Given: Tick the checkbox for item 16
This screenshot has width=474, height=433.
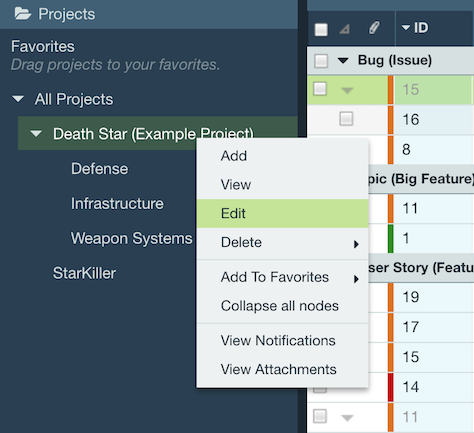Looking at the screenshot, I should [346, 119].
